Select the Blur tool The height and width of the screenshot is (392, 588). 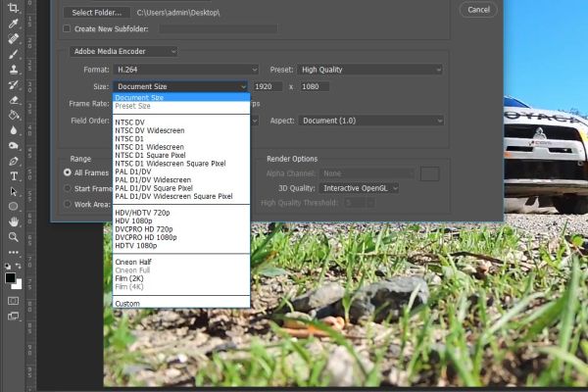tap(13, 130)
